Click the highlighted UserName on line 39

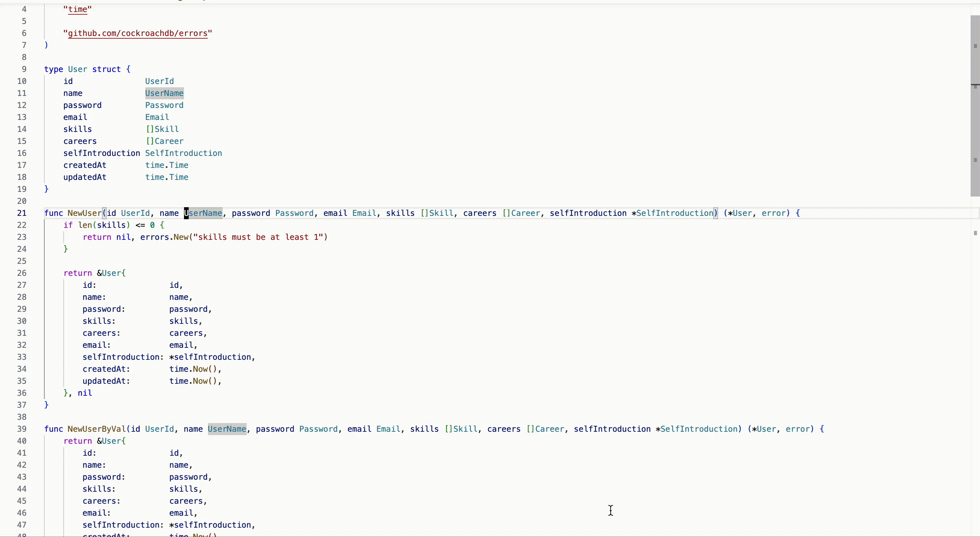(x=227, y=429)
